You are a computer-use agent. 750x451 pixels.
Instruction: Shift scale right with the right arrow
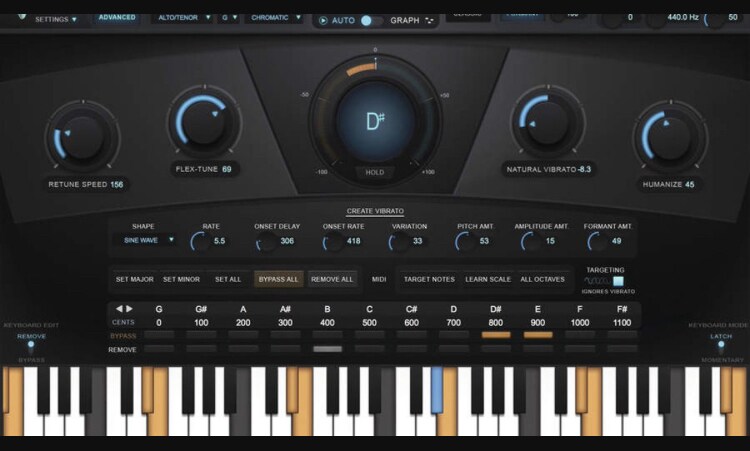pos(129,309)
